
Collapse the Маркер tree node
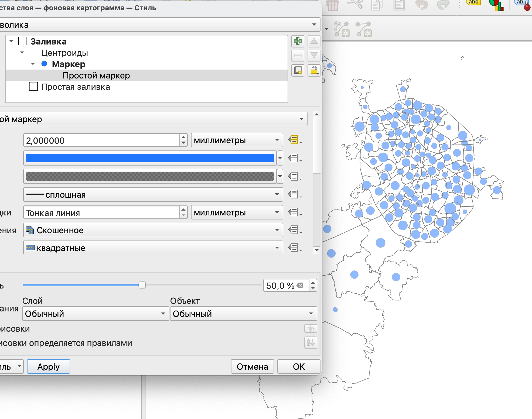33,64
